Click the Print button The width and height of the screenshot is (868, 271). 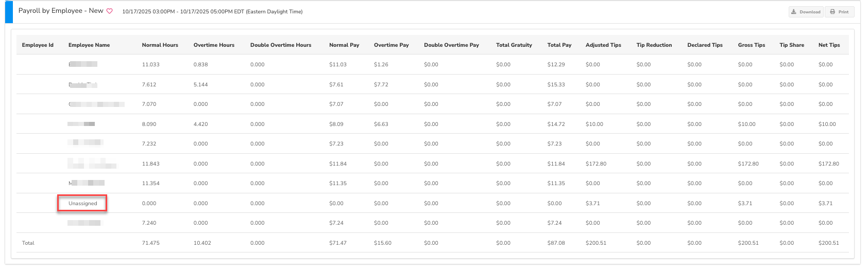point(839,12)
